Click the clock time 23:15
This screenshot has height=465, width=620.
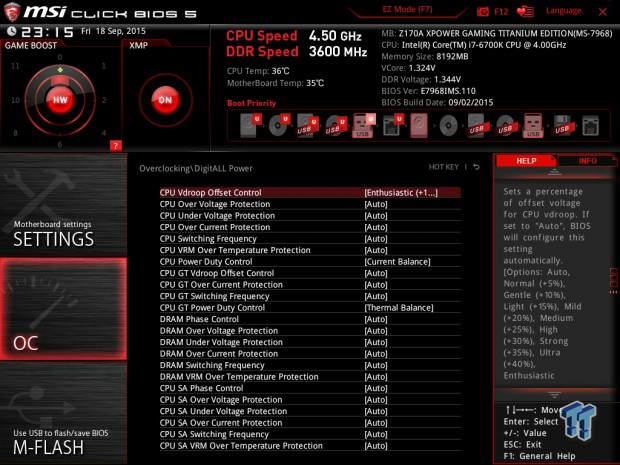[47, 32]
